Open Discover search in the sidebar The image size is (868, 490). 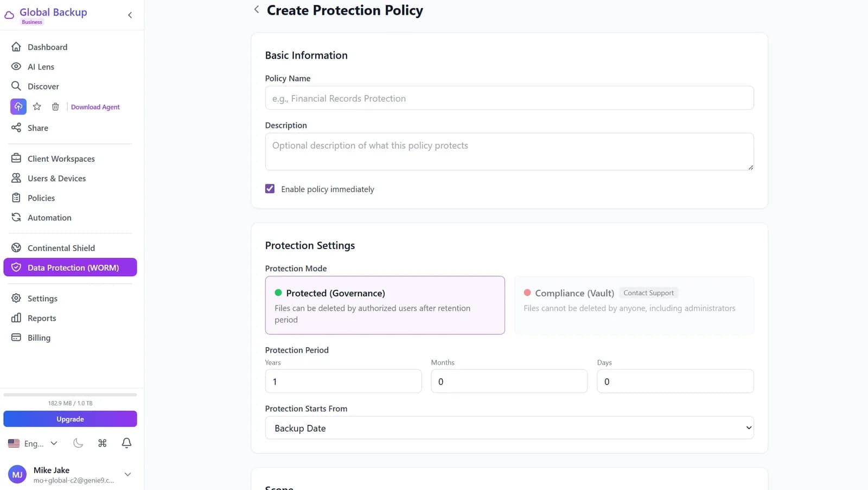[x=43, y=86]
